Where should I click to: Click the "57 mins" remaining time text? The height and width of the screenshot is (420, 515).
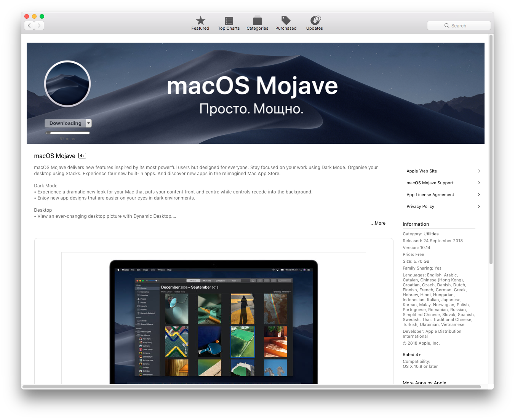click(67, 139)
